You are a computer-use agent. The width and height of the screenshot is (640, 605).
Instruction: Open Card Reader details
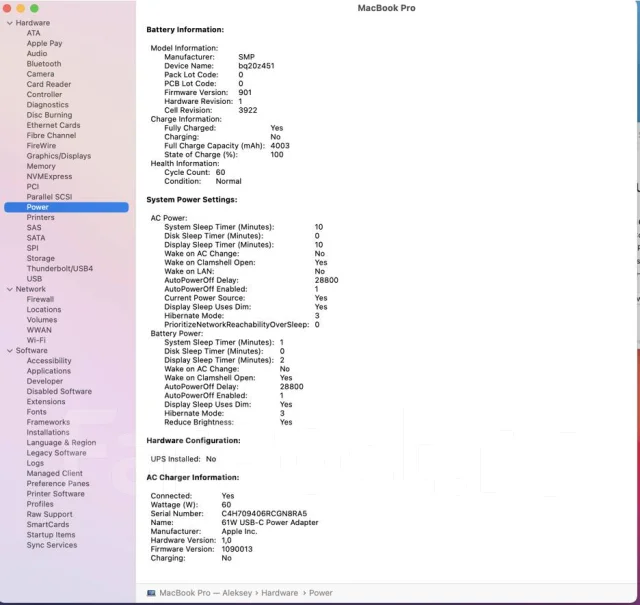coord(49,84)
